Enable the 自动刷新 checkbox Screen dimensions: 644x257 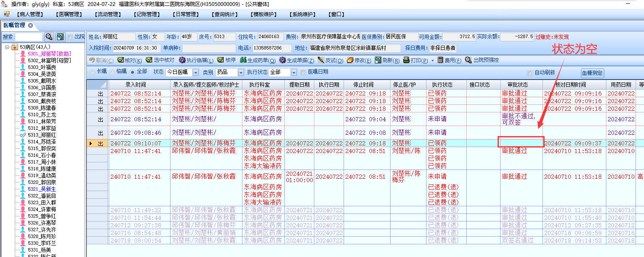coord(530,73)
